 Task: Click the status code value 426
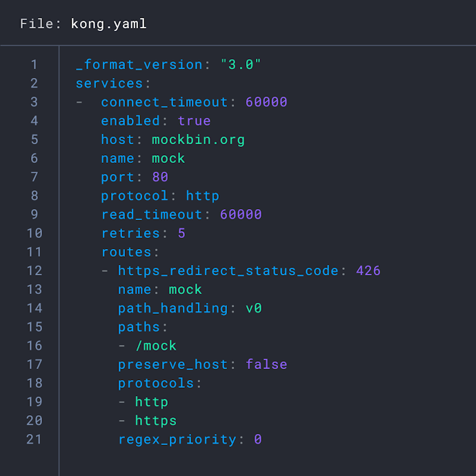click(x=368, y=270)
